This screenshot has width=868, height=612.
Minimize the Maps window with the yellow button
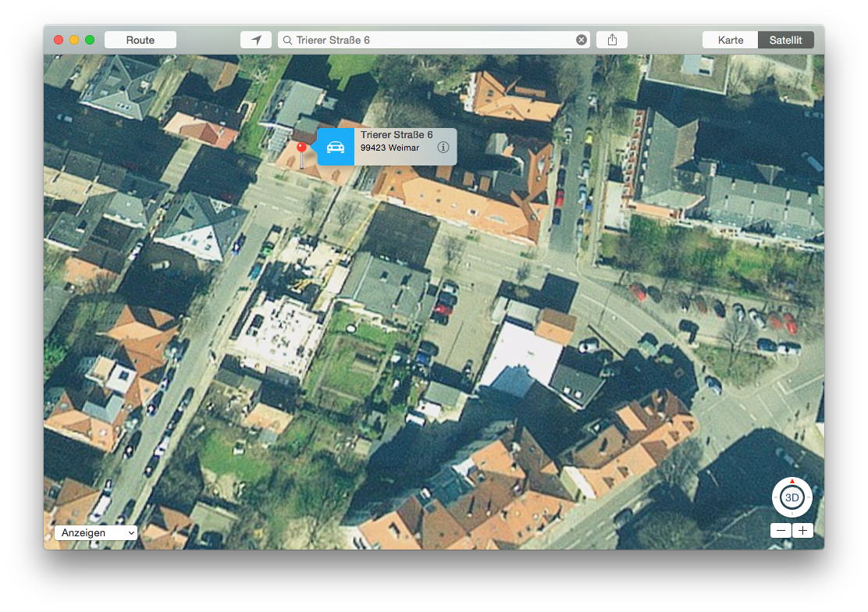(x=74, y=40)
